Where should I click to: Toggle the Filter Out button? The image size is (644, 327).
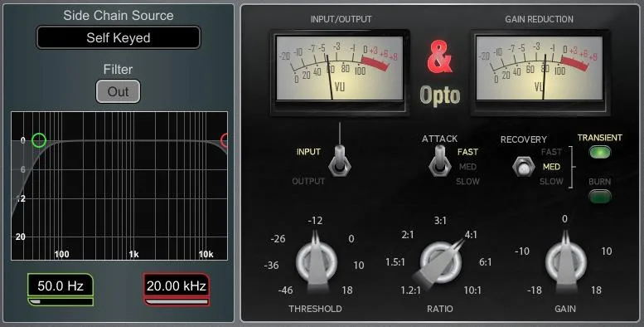pos(118,91)
